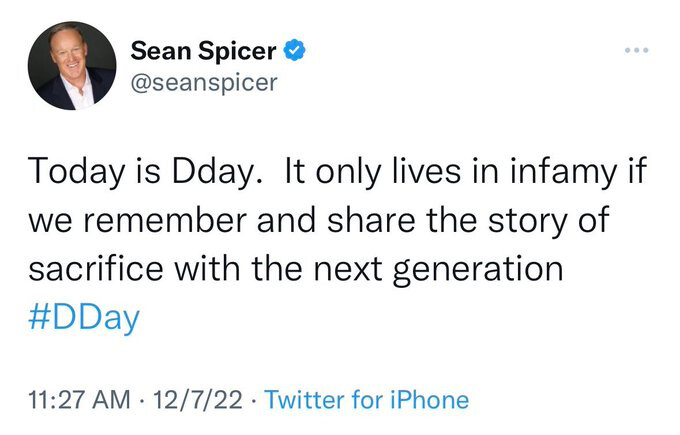Open the Twitter for iPhone source link
This screenshot has height=435, width=680.
[367, 400]
